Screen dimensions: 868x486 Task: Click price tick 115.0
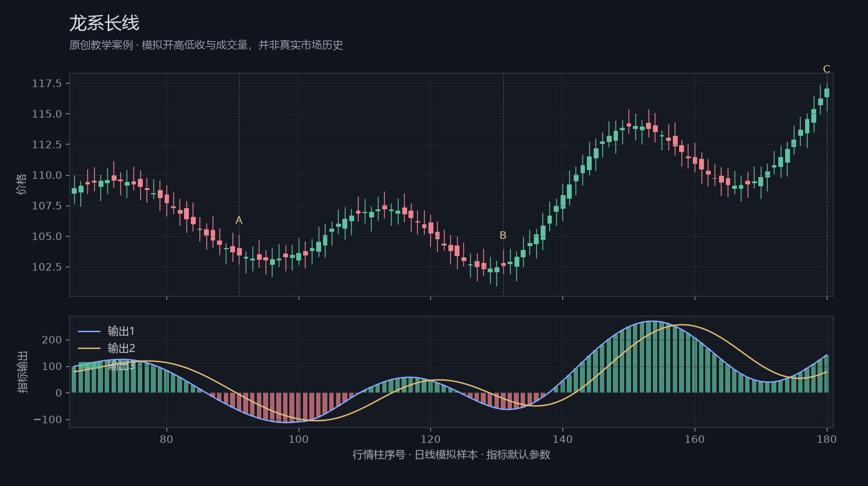click(47, 114)
